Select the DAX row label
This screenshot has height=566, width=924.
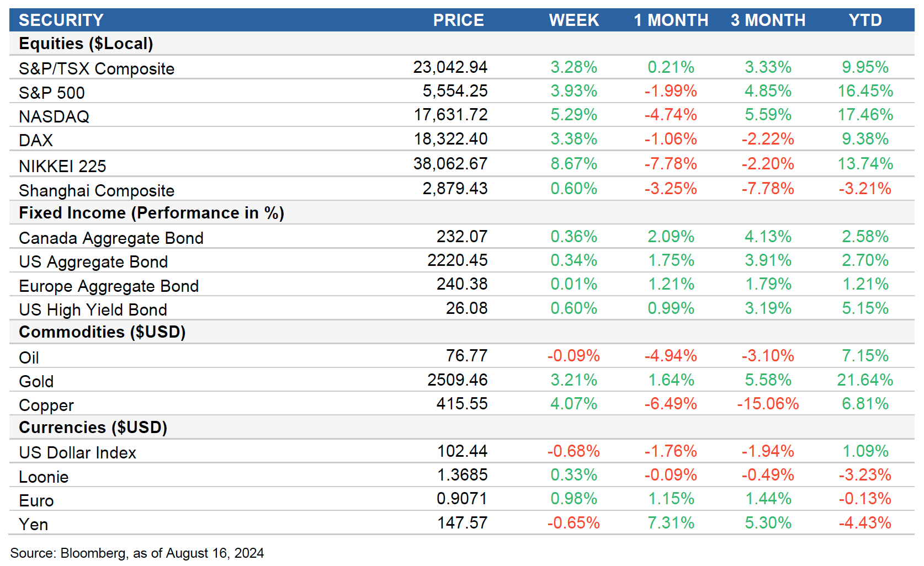(x=36, y=141)
